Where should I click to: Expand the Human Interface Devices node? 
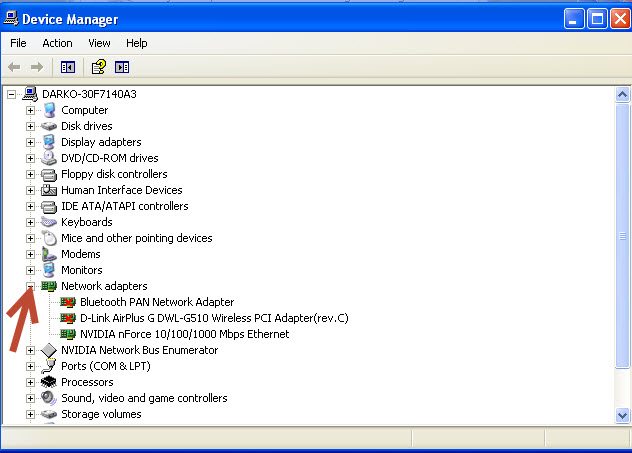coord(30,190)
